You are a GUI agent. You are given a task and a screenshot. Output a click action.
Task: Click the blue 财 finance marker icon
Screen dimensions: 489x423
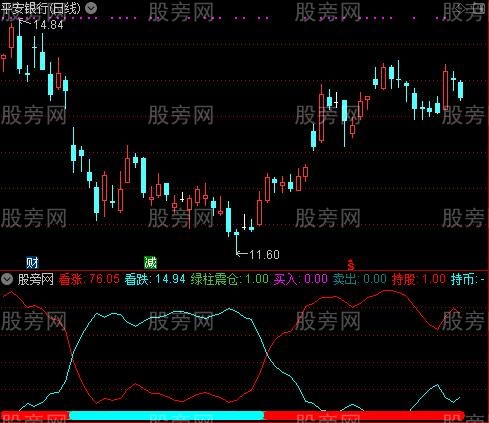coord(32,263)
